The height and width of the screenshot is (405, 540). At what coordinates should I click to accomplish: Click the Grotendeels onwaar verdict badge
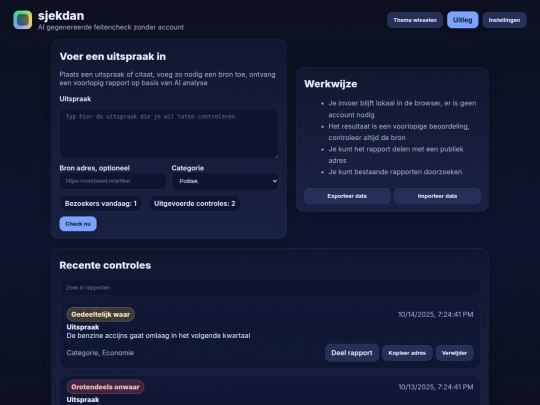tap(105, 387)
